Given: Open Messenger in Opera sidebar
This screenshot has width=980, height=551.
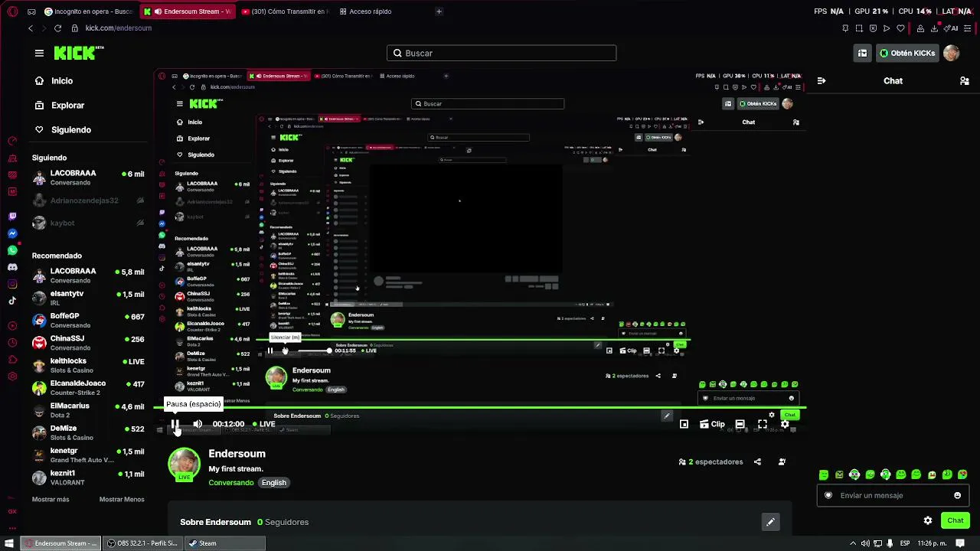Looking at the screenshot, I should tap(12, 233).
